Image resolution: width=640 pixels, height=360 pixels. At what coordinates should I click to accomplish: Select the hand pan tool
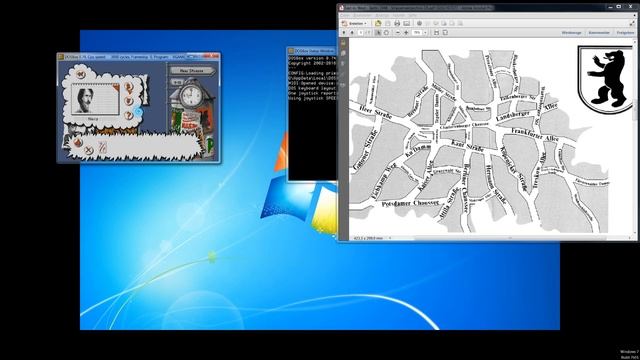(386, 33)
